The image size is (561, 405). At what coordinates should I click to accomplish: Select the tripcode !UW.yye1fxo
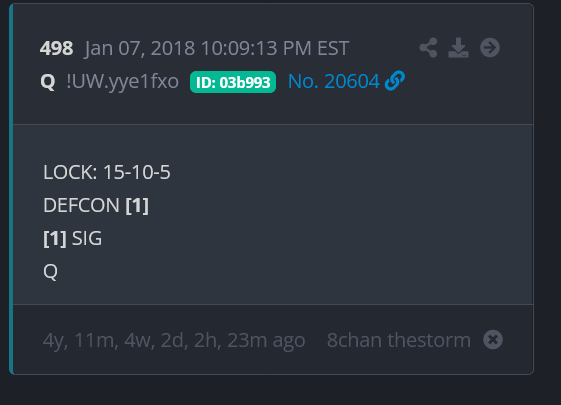pos(122,82)
